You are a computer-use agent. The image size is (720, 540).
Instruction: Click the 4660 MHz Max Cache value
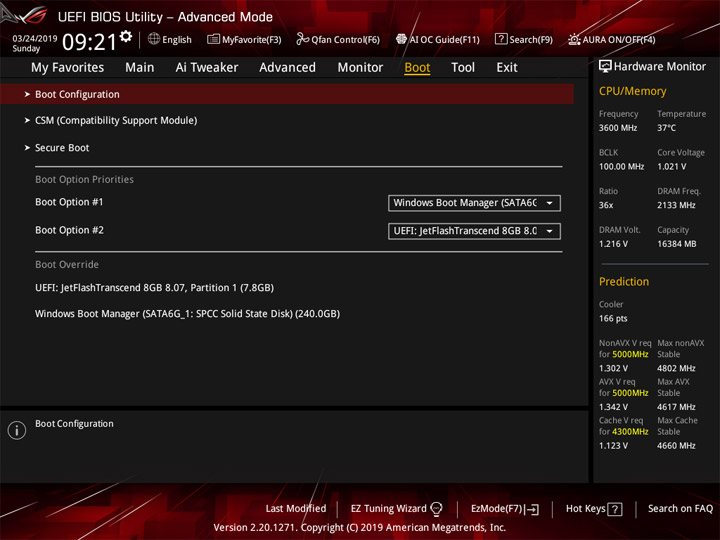coord(676,446)
